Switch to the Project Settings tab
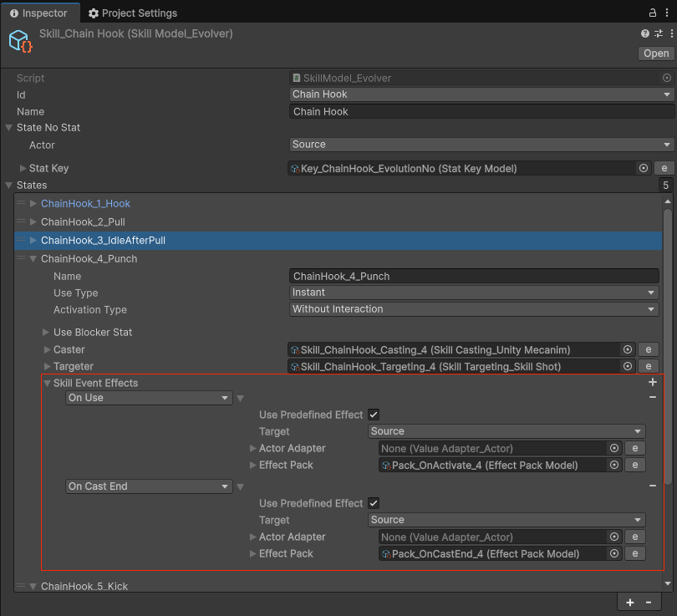The height and width of the screenshot is (616, 677). [x=133, y=13]
